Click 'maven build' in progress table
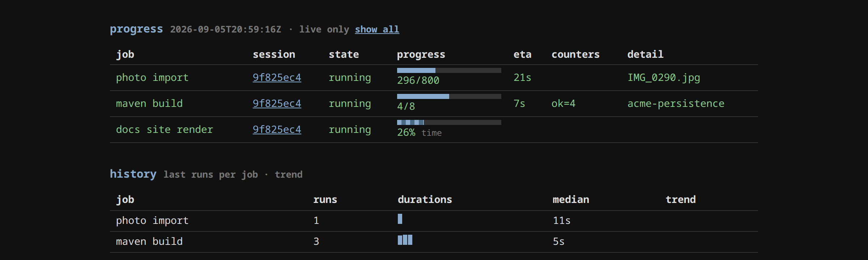 (x=149, y=104)
